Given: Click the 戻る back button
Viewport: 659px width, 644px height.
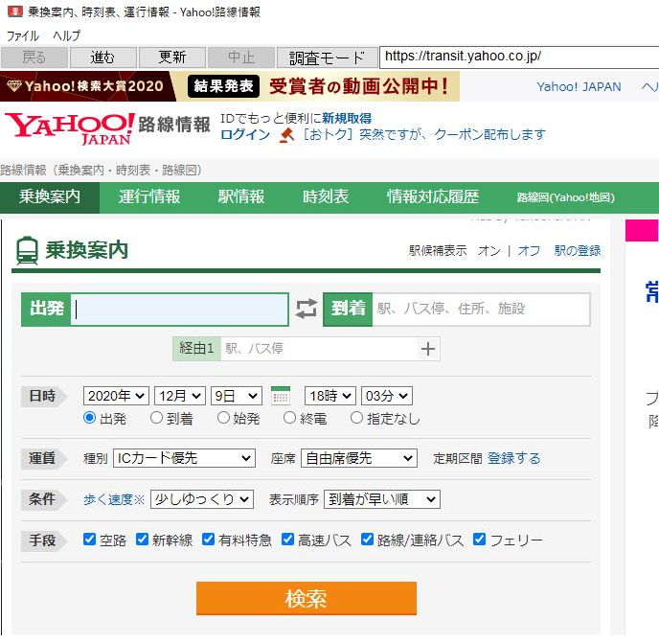Looking at the screenshot, I should pos(34,57).
